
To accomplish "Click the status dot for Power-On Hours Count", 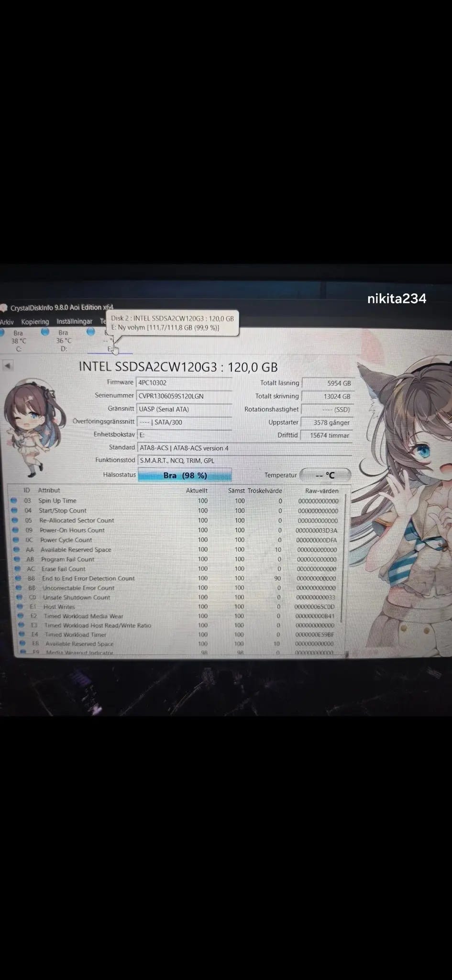I will [15, 530].
